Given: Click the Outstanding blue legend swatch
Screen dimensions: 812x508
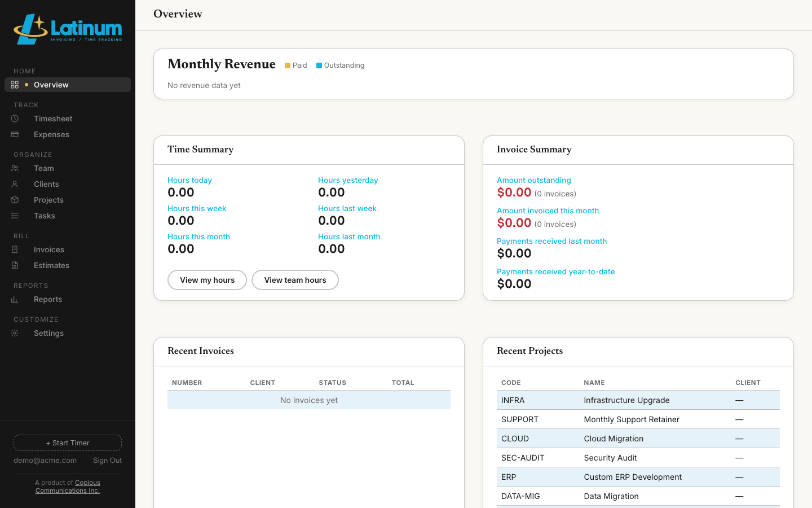Looking at the screenshot, I should coord(319,65).
